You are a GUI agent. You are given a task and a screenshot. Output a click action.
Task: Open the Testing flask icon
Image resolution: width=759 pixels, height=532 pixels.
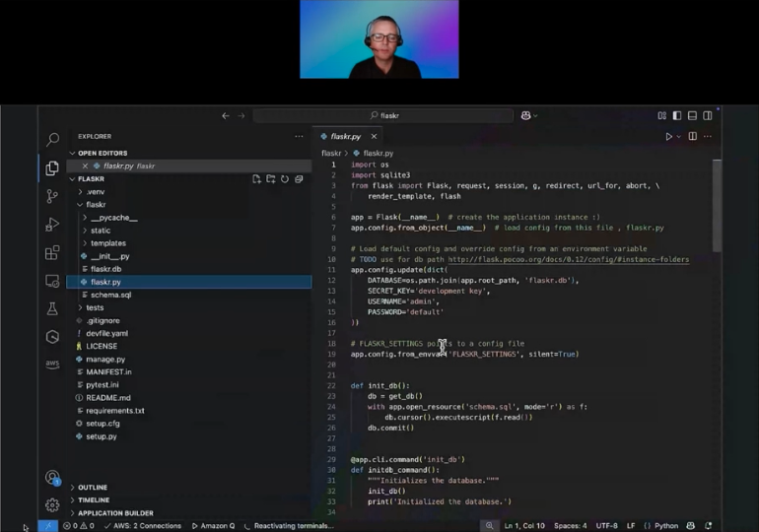click(x=52, y=308)
